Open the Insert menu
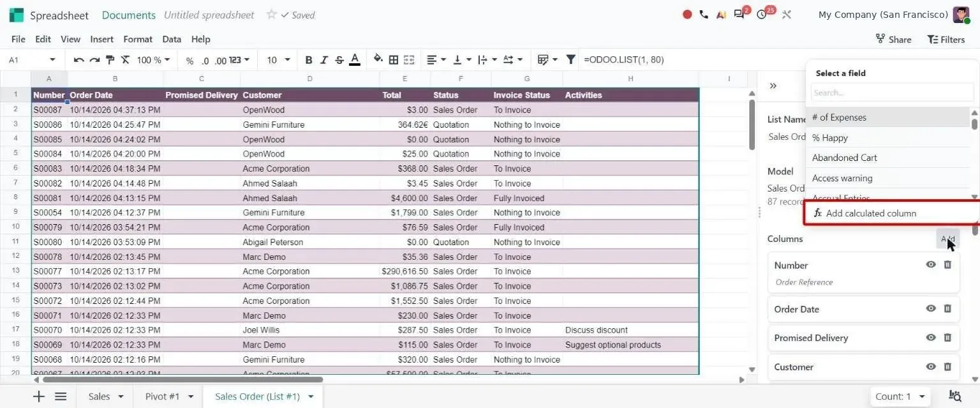 coord(101,39)
